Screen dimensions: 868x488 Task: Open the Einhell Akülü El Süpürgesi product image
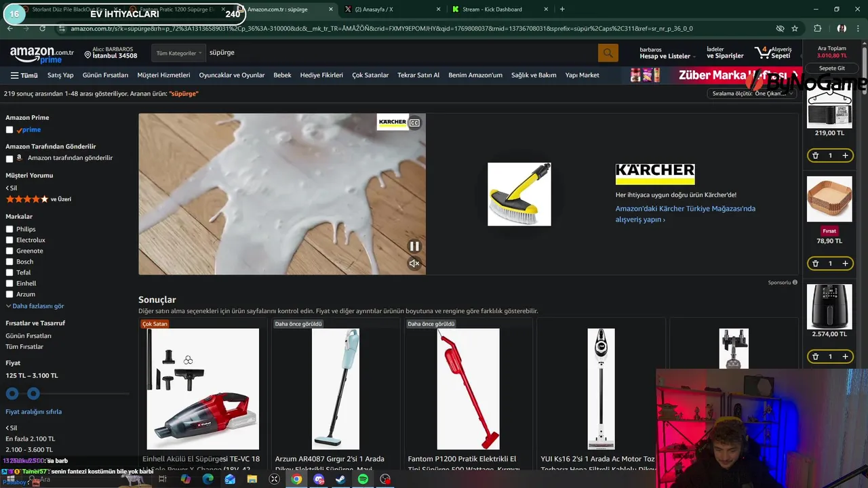point(203,388)
